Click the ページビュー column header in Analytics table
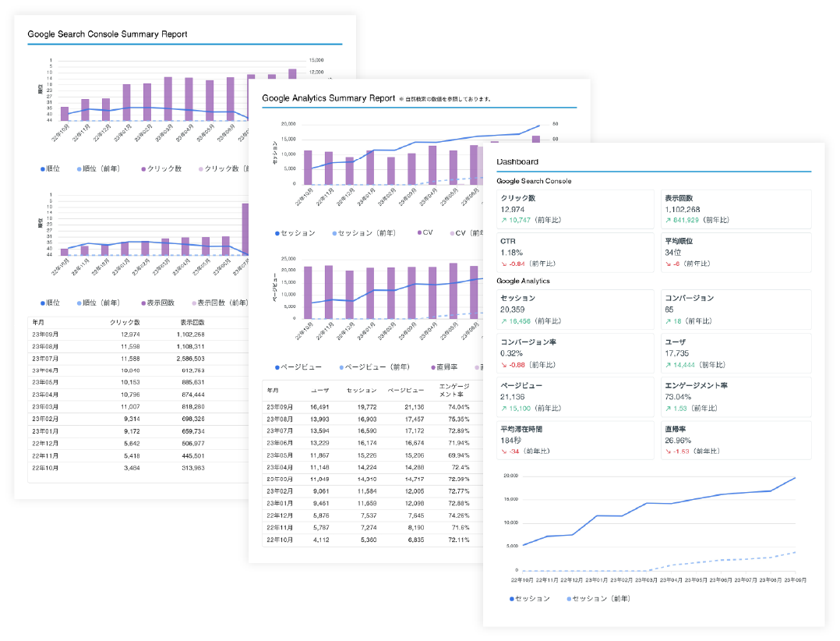Screen dimensions: 840x641 (x=405, y=390)
